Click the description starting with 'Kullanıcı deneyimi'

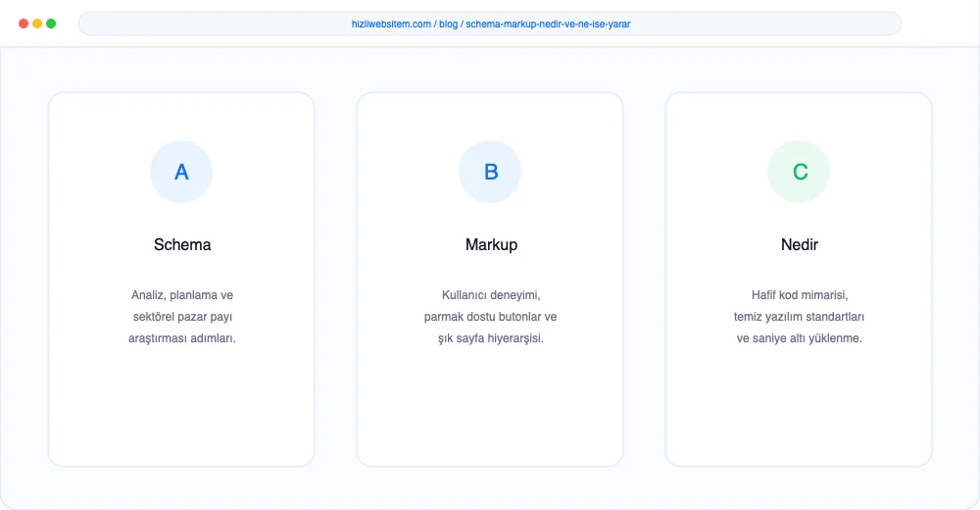(x=491, y=317)
